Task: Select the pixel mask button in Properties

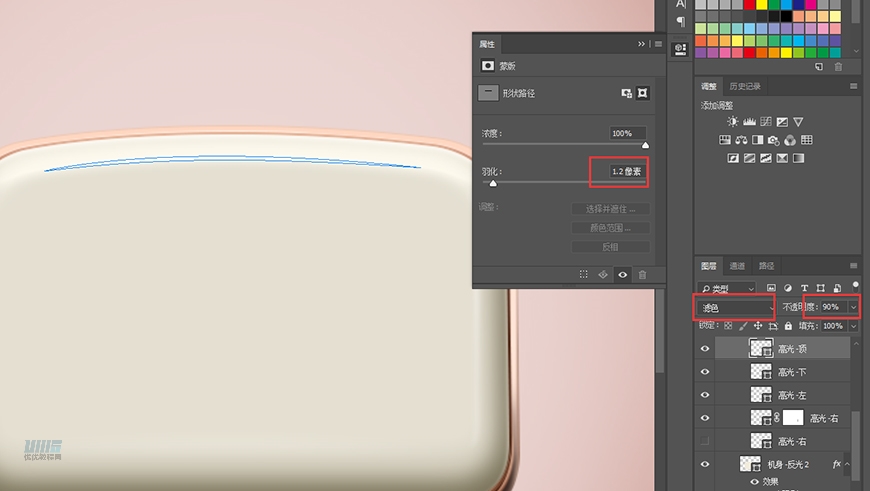Action: pyautogui.click(x=626, y=93)
